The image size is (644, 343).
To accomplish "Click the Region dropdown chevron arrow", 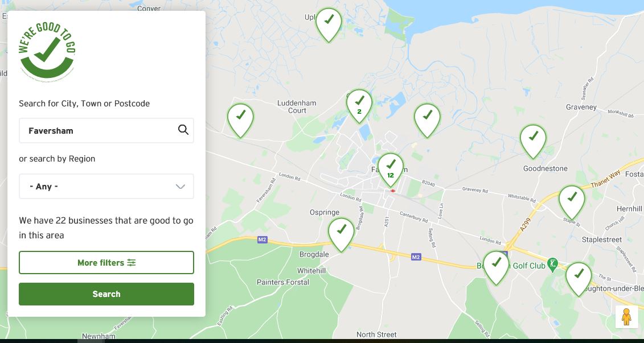I will pyautogui.click(x=181, y=187).
